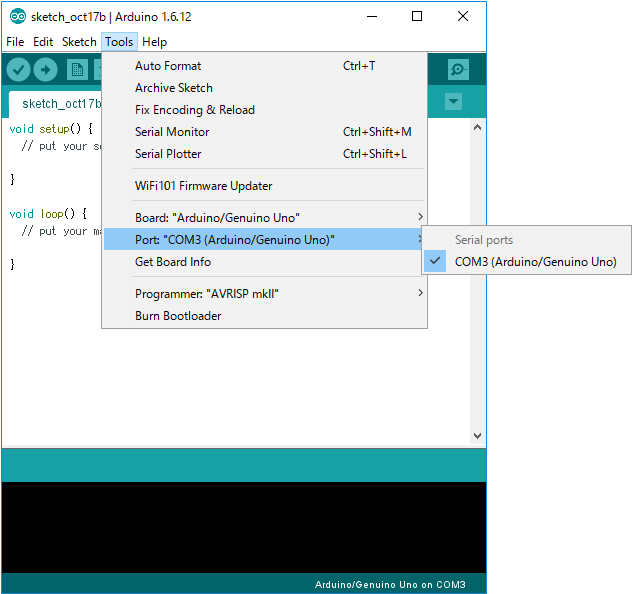
Task: Open the tab options dropdown arrow
Action: [x=453, y=101]
